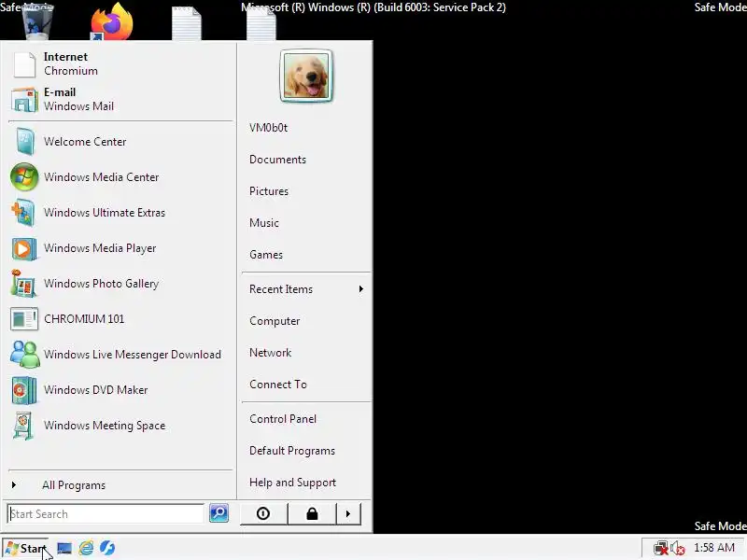Click the magnifier search button
Viewport: 747px width, 560px height.
[218, 512]
